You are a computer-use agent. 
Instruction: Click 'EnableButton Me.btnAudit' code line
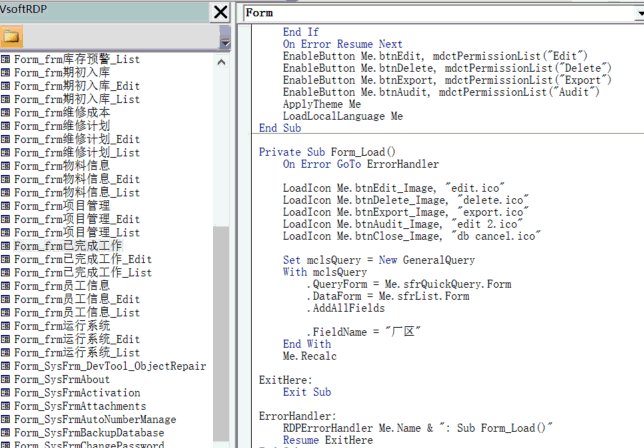coord(441,92)
